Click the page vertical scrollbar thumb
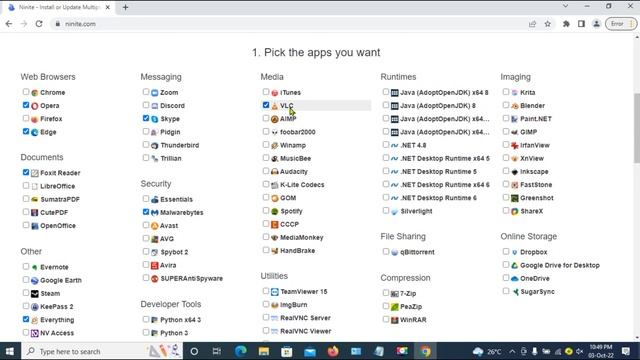 (636, 128)
